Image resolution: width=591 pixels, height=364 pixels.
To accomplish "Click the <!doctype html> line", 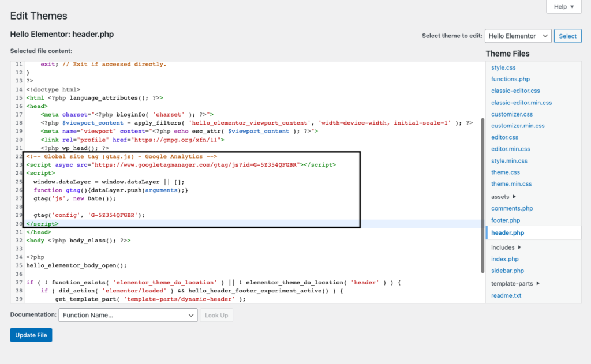I will pos(53,89).
